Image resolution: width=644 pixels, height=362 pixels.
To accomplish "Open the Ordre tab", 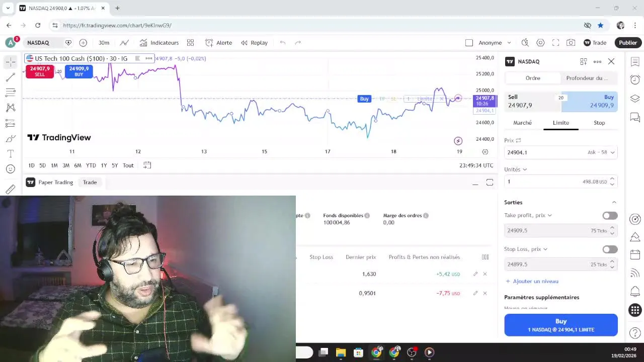I will coord(533,78).
